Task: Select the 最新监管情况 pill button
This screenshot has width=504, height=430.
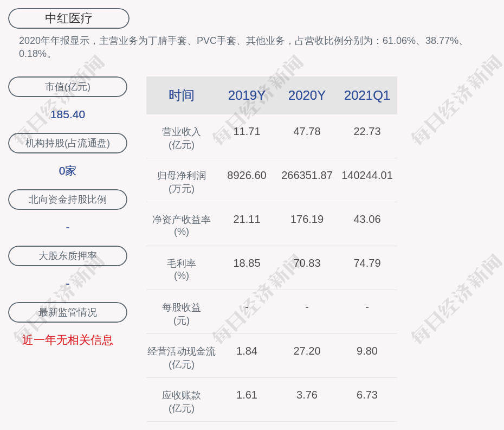Action: (68, 312)
